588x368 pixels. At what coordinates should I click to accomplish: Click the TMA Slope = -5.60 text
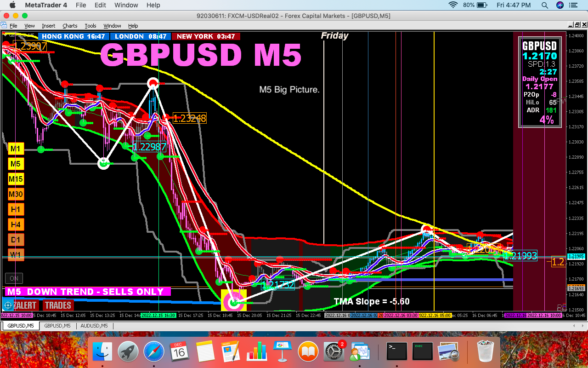tap(371, 302)
